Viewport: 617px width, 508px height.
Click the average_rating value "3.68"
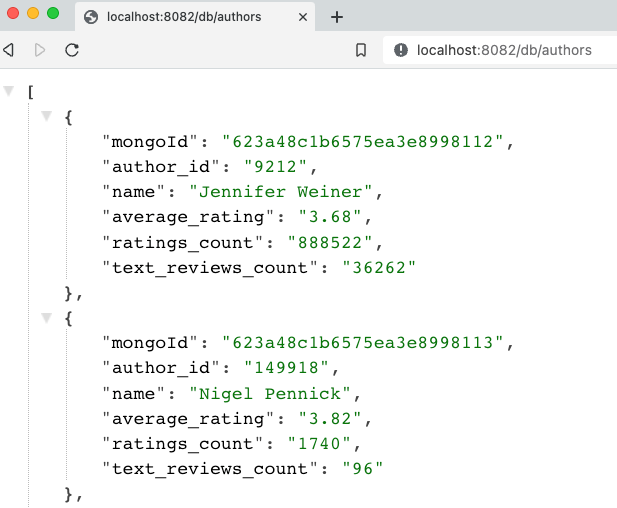point(330,217)
